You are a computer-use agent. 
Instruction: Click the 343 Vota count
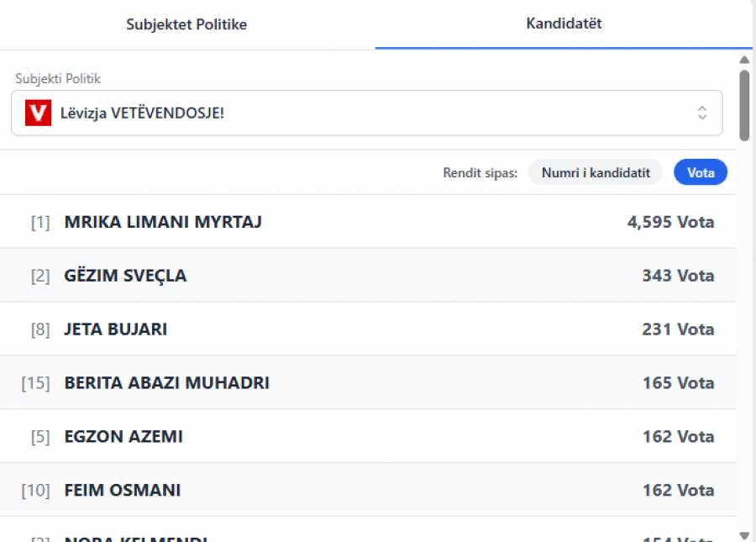pos(677,276)
